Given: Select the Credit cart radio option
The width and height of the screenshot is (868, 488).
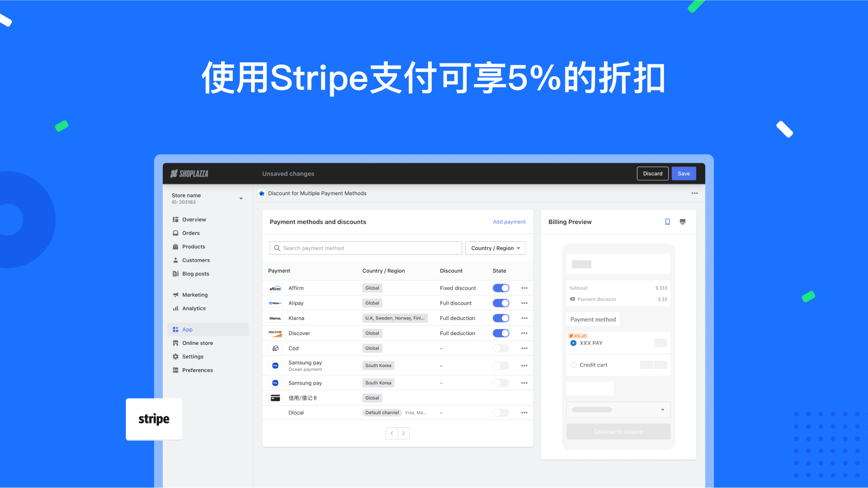Looking at the screenshot, I should point(573,365).
